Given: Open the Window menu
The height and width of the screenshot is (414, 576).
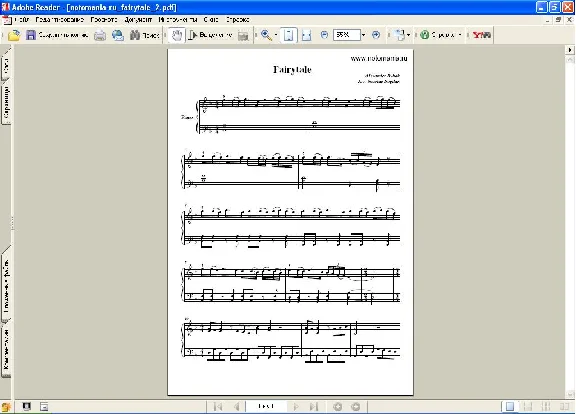Looking at the screenshot, I should pyautogui.click(x=211, y=20).
